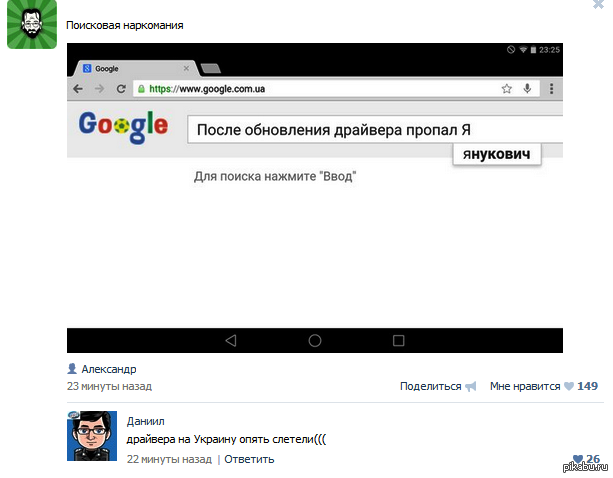Click the comment text 'драйвера на Украину опять слетели((('

pyautogui.click(x=226, y=439)
